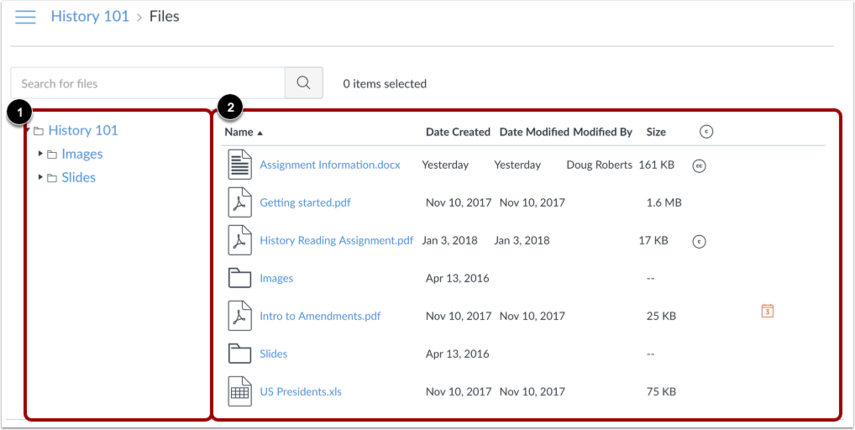The width and height of the screenshot is (855, 430).
Task: Open the hamburger navigation menu
Action: [25, 17]
